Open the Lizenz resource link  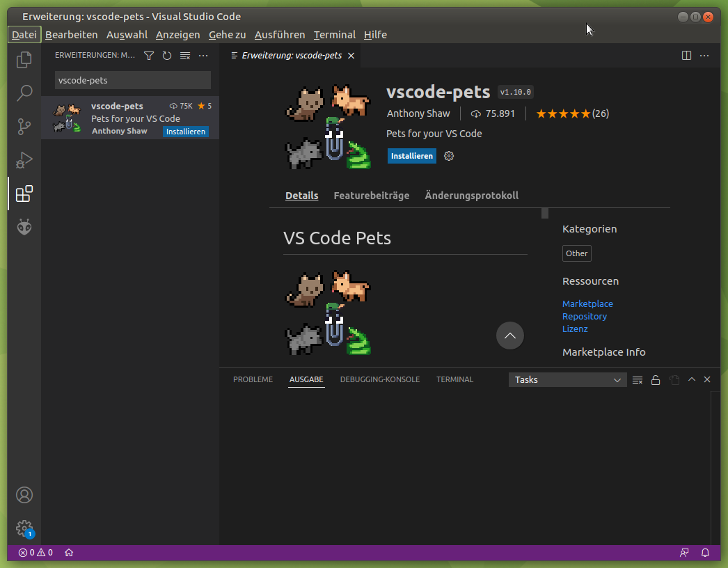pos(575,329)
